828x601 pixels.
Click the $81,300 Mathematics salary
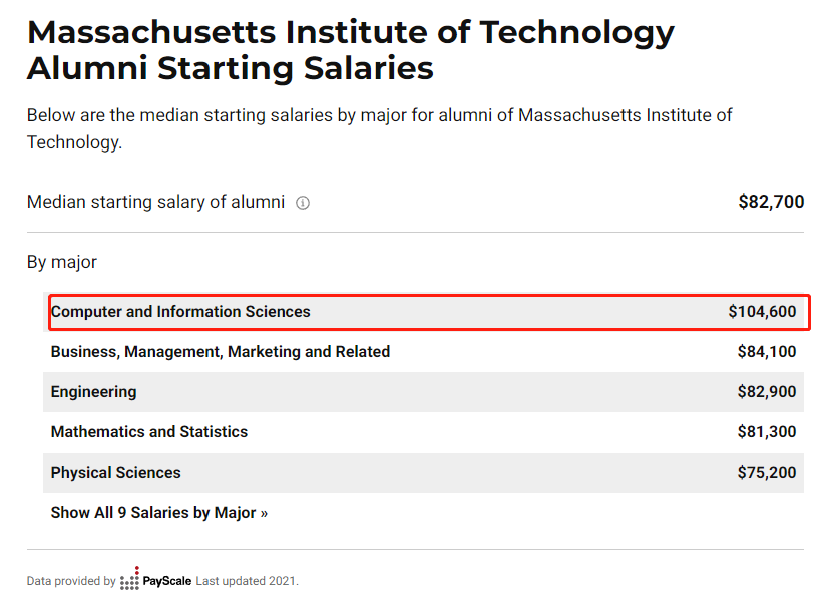pyautogui.click(x=767, y=432)
